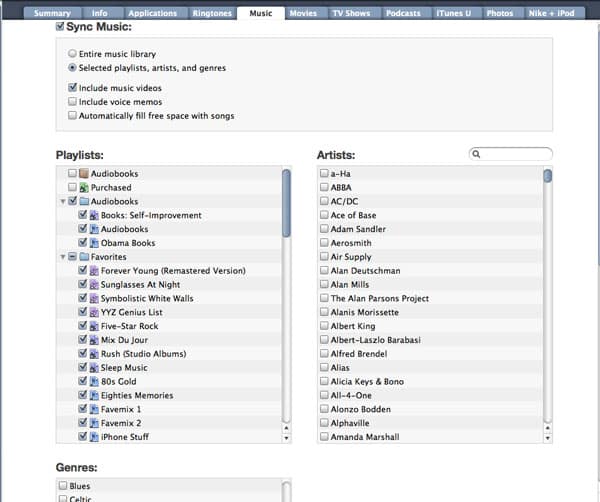The width and height of the screenshot is (600, 502).
Task: Click Artists scrollbar up arrow
Action: click(x=548, y=428)
